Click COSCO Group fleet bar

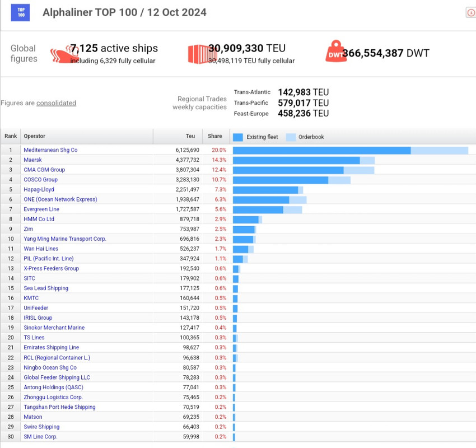pyautogui.click(x=281, y=180)
